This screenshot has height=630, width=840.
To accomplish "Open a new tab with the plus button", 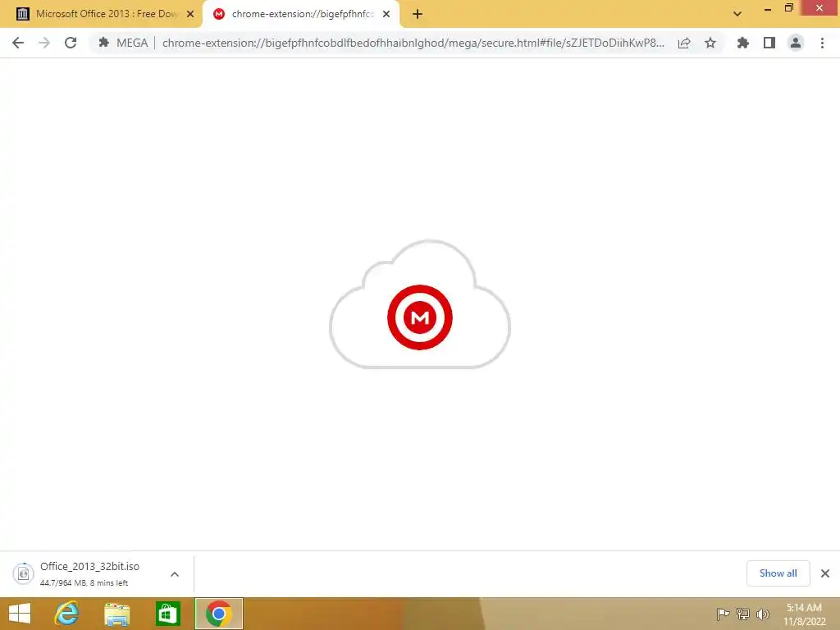I will coord(418,15).
